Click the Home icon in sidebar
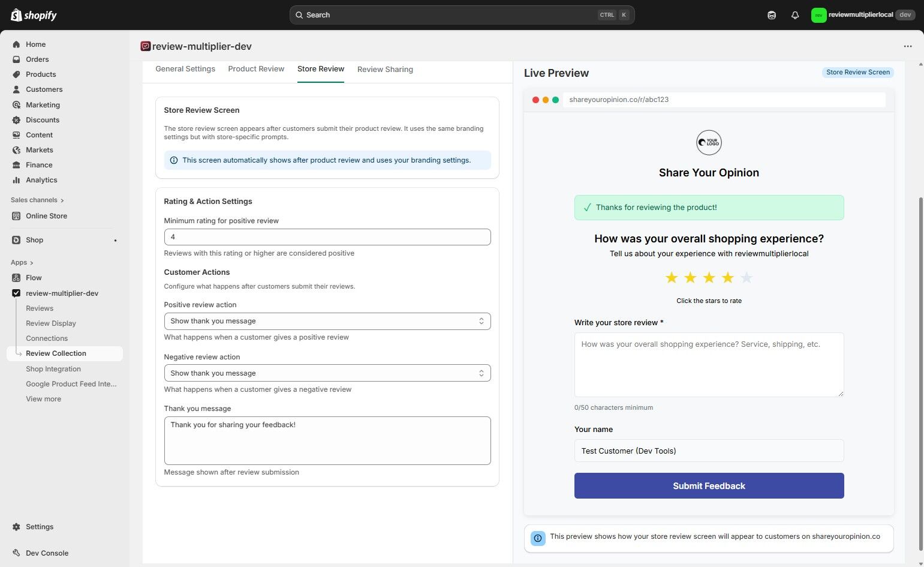The image size is (924, 567). click(16, 44)
